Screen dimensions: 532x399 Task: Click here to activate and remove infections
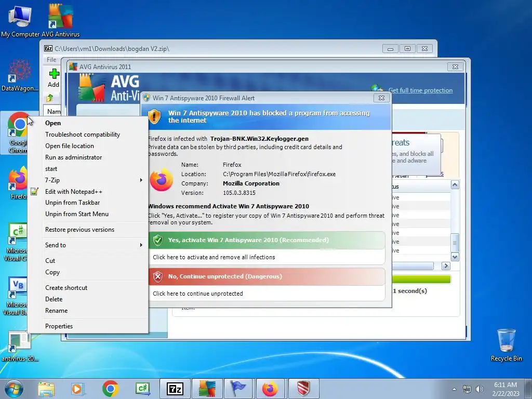tap(214, 257)
